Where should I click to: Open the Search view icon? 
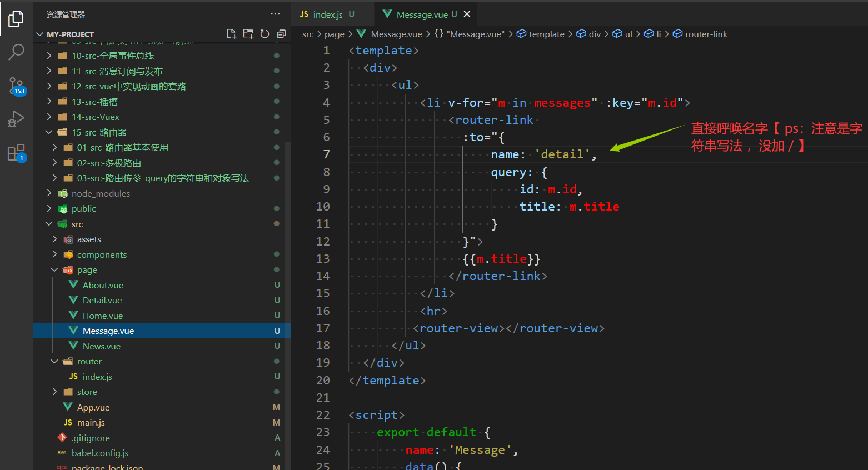coord(16,52)
